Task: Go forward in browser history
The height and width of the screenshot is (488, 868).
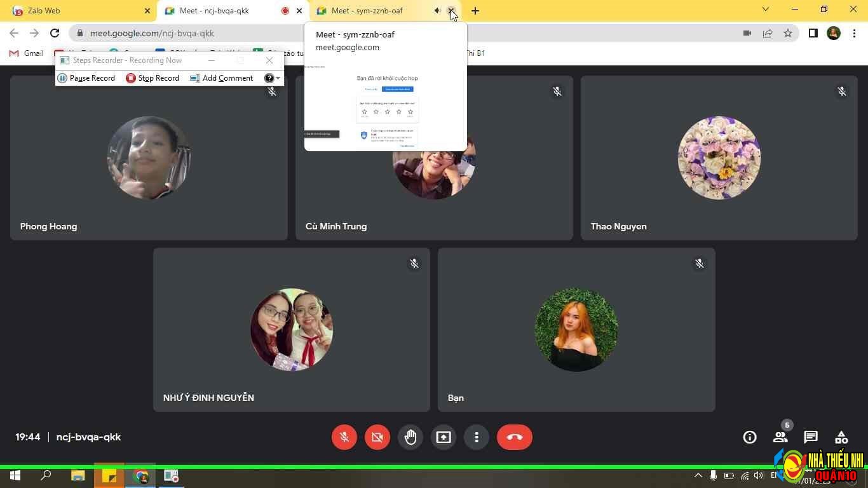Action: (34, 33)
